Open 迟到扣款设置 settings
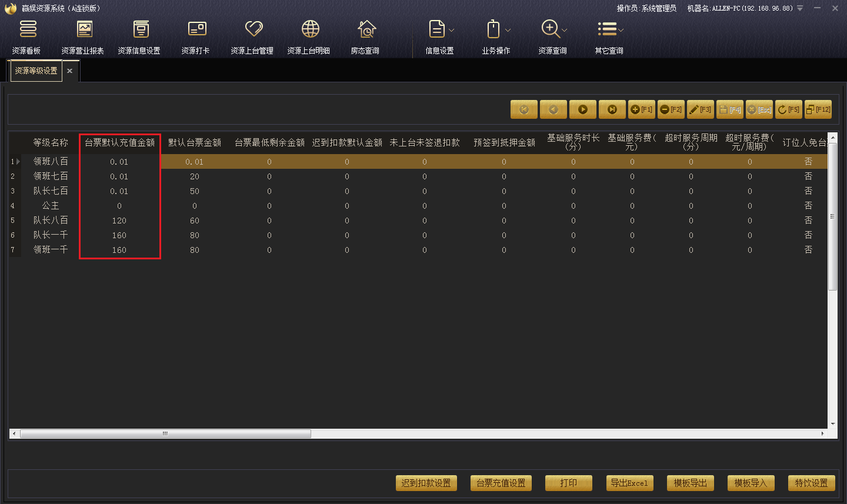Viewport: 847px width, 504px height. point(426,483)
